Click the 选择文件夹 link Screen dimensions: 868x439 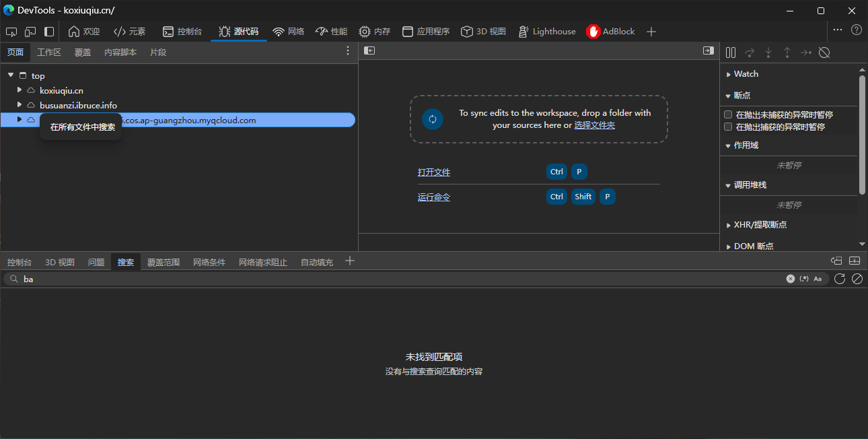click(594, 125)
